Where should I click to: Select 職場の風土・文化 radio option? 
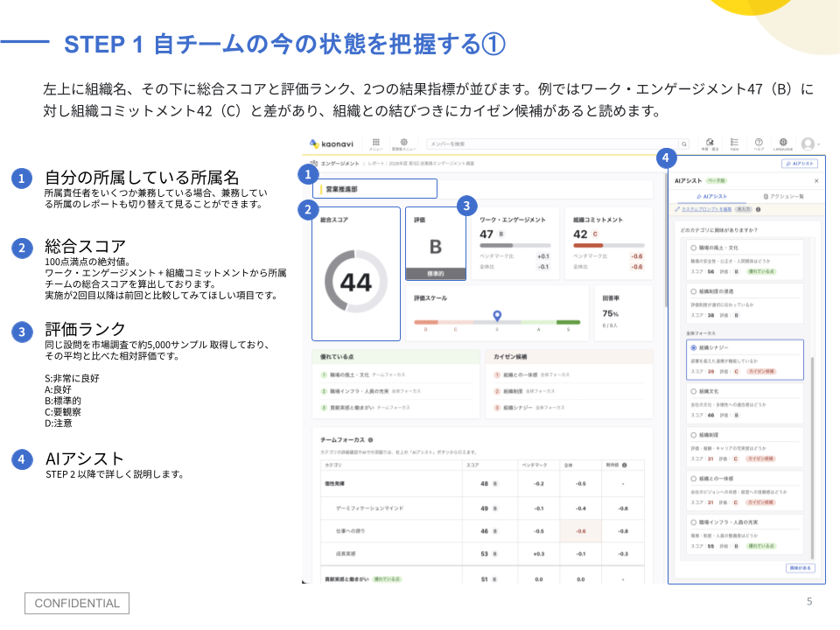[x=693, y=248]
